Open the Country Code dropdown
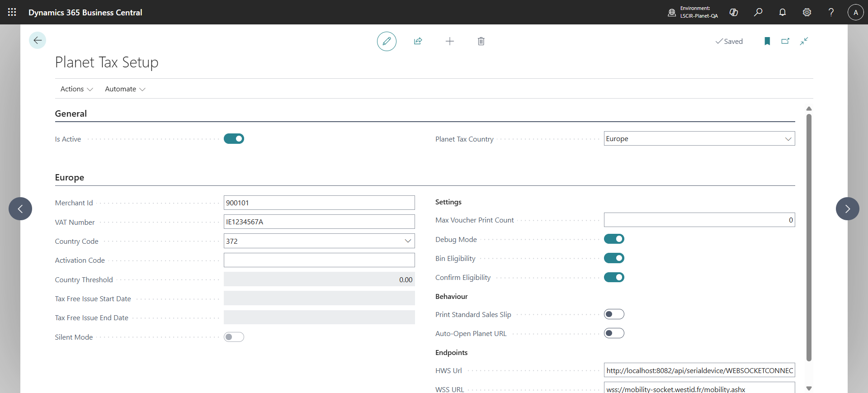This screenshot has height=393, width=868. click(x=408, y=241)
